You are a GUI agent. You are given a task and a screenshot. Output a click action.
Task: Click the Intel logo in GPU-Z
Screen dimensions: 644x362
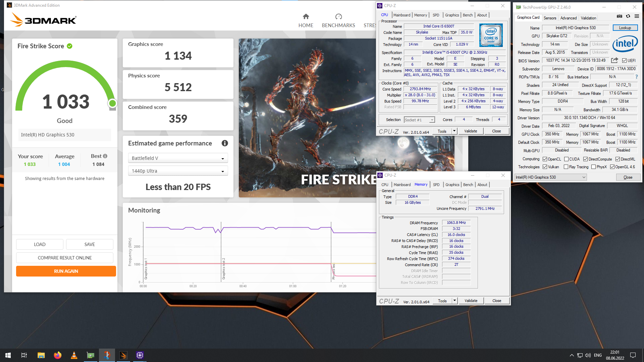point(625,44)
